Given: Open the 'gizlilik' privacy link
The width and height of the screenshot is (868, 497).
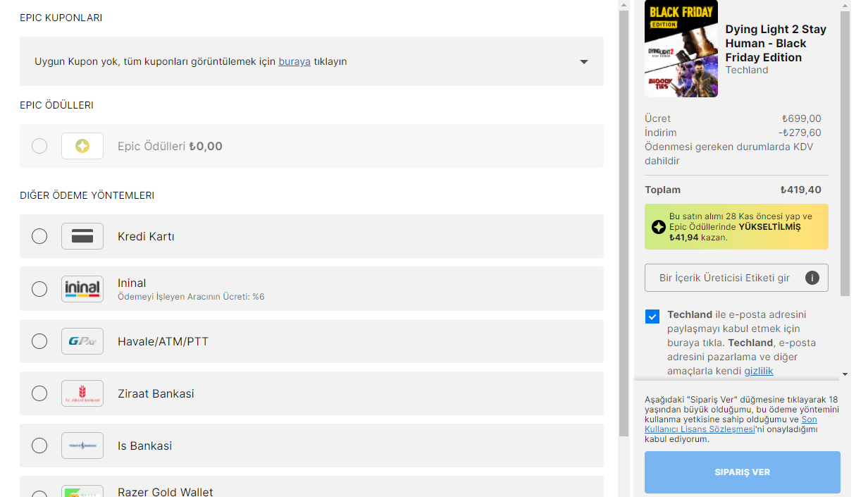Looking at the screenshot, I should [x=759, y=371].
